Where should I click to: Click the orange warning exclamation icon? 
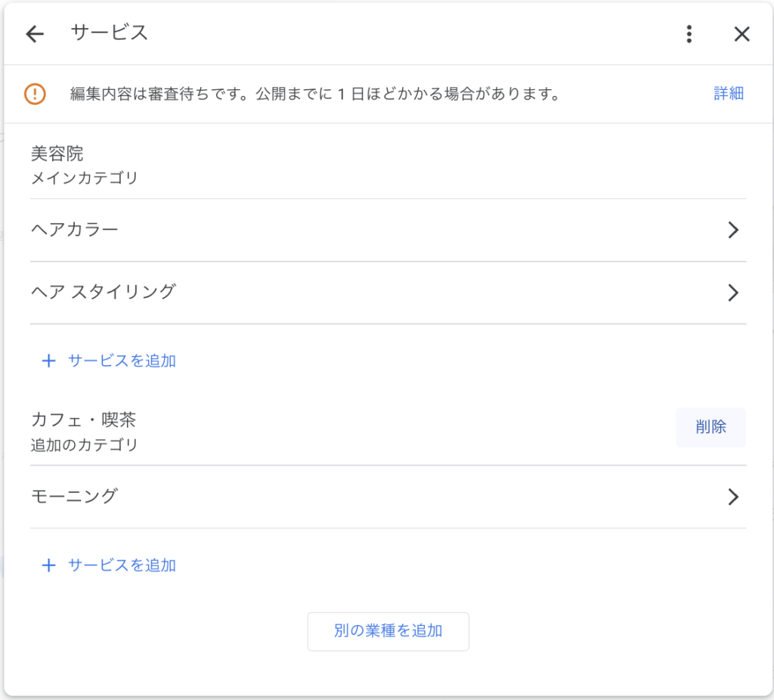pos(35,94)
